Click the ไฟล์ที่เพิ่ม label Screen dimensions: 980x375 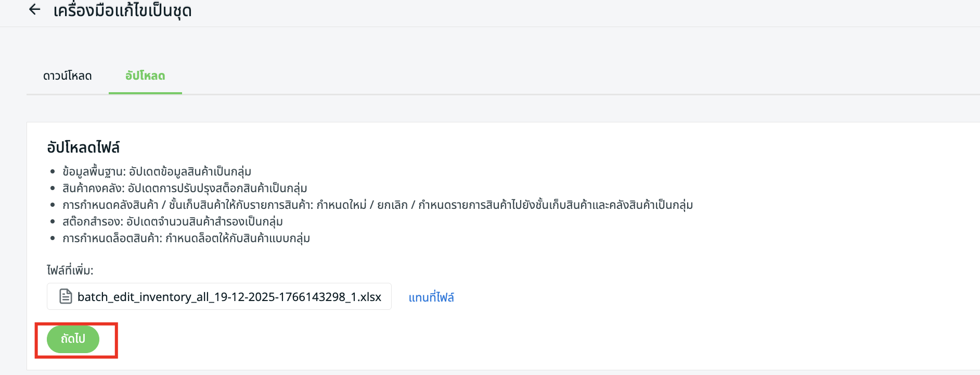pyautogui.click(x=70, y=270)
